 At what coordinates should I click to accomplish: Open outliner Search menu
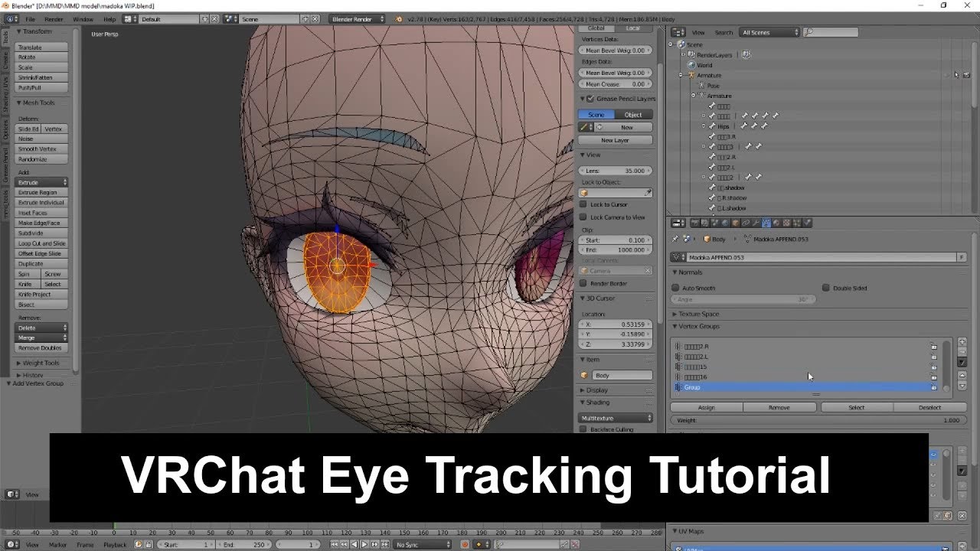point(724,32)
